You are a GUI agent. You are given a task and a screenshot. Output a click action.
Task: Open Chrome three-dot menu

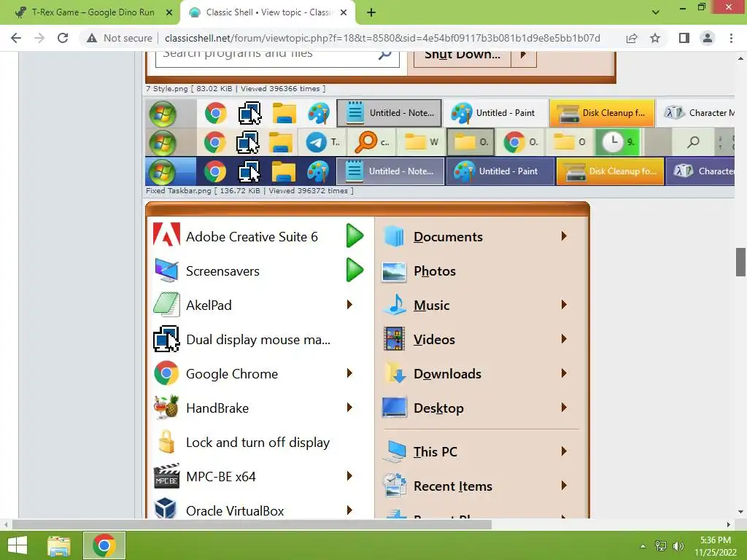[x=731, y=38]
